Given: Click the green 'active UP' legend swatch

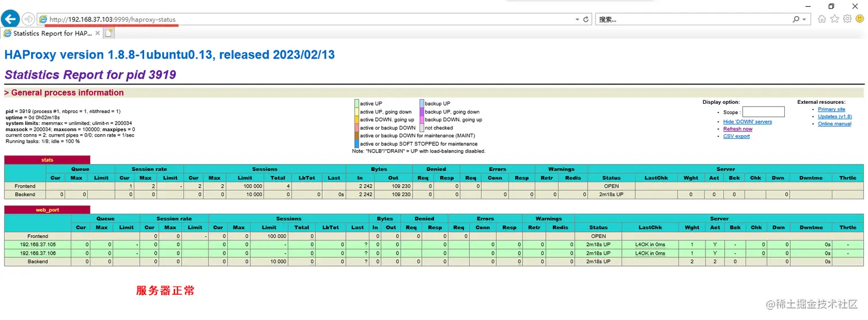Looking at the screenshot, I should coord(356,104).
